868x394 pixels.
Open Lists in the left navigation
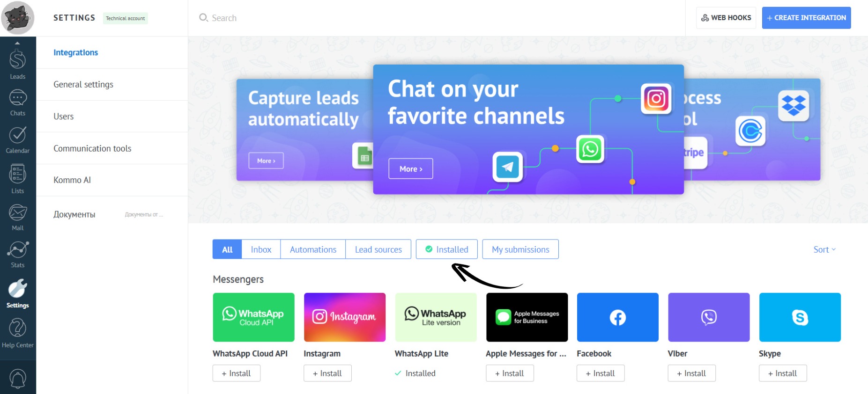17,179
